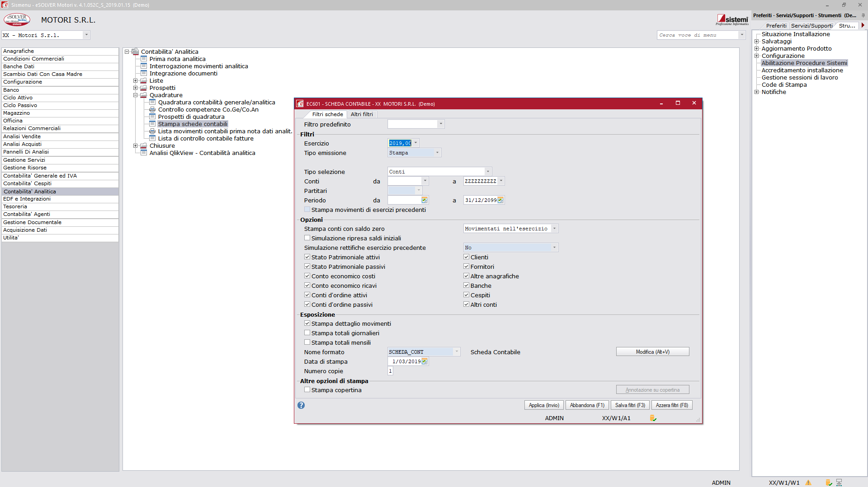Open Contabilita' Generale ed IVA menu
Screen dimensions: 868x487
coord(60,176)
